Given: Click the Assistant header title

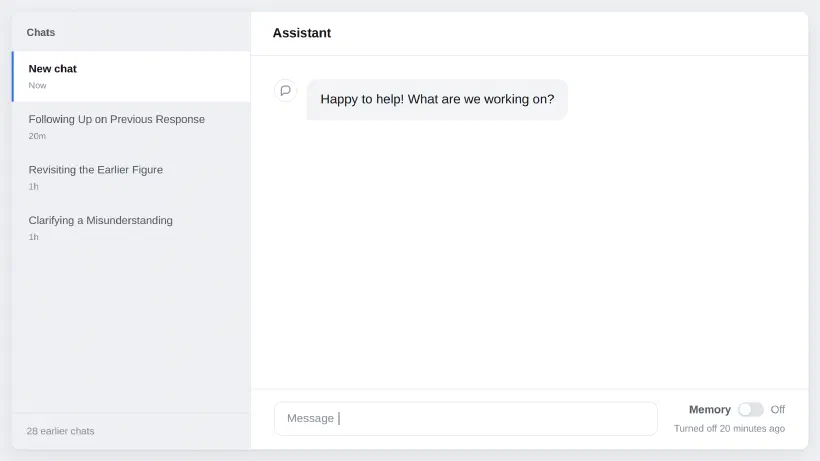Looking at the screenshot, I should coord(302,33).
